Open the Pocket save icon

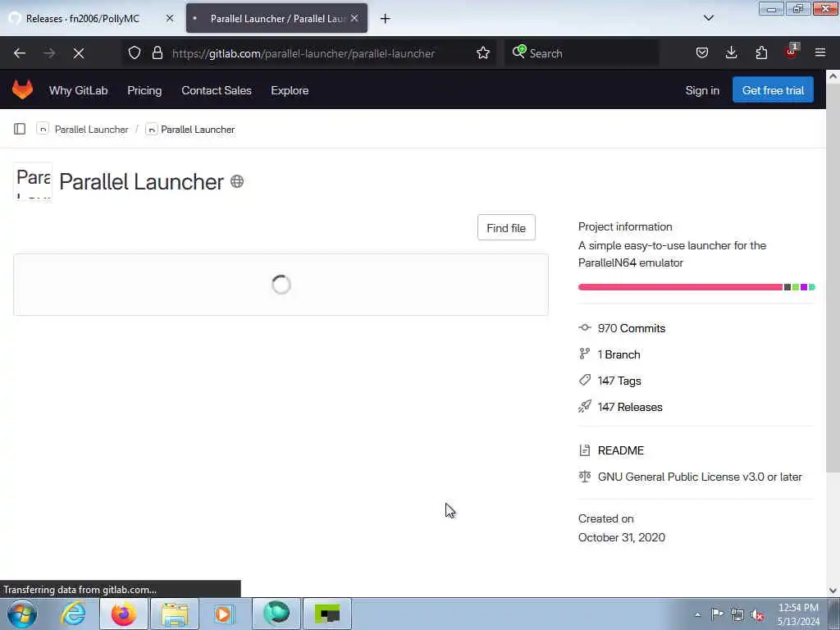tap(702, 53)
